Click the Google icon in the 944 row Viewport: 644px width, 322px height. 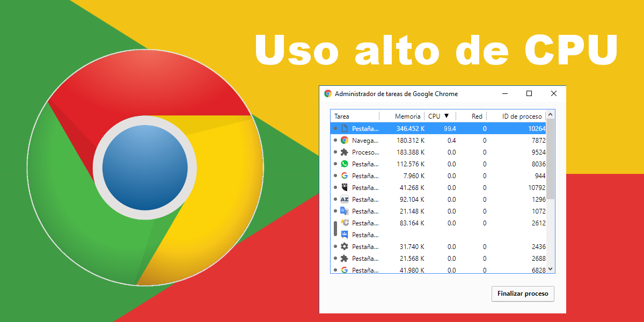(x=345, y=176)
